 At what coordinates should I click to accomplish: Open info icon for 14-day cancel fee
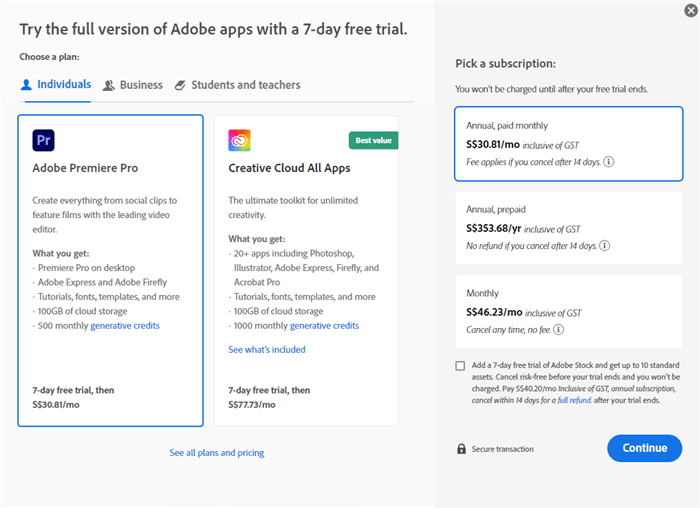tap(608, 162)
